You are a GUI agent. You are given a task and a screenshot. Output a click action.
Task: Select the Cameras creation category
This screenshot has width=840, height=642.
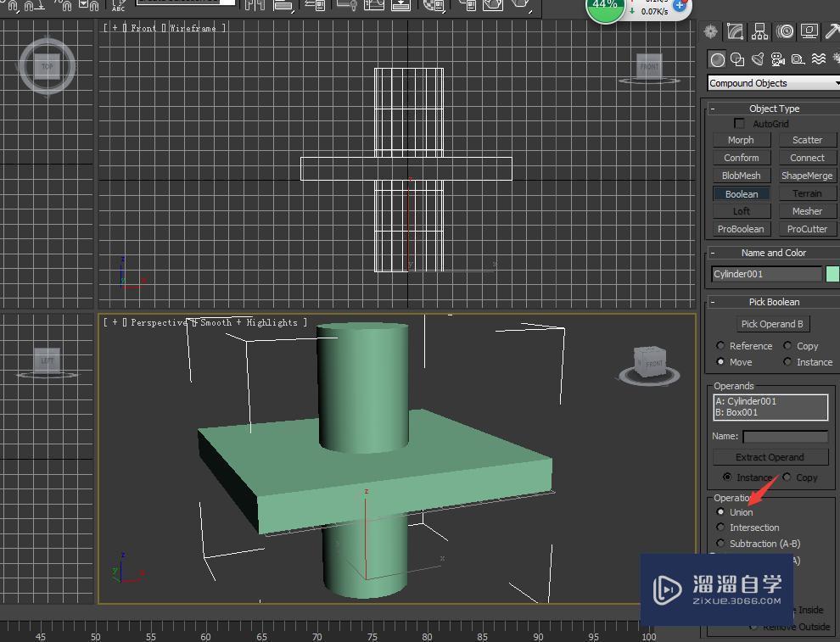(777, 59)
